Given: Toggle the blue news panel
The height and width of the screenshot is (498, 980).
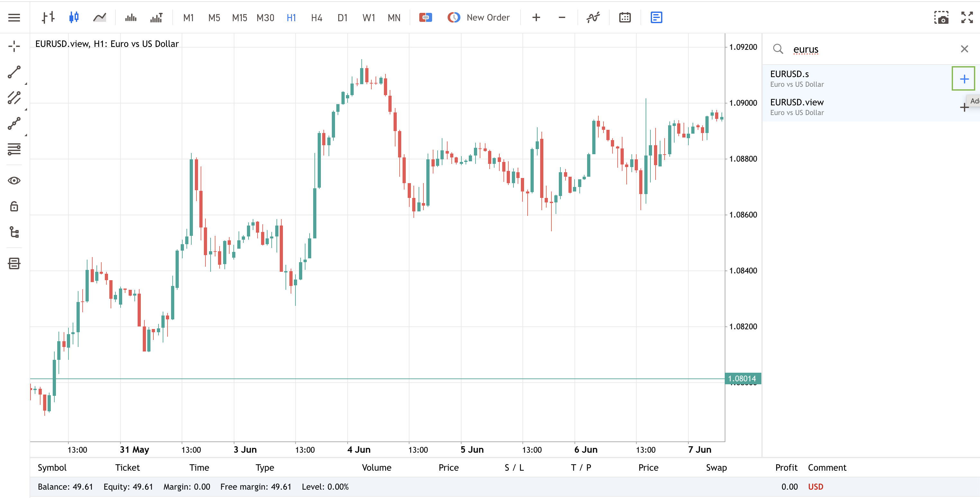Looking at the screenshot, I should point(656,17).
